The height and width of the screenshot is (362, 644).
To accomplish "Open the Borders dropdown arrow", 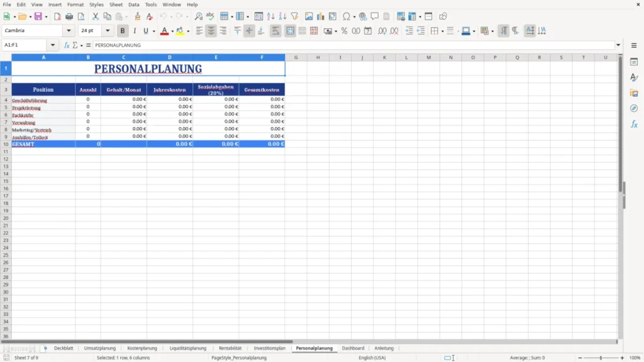I will point(442,31).
